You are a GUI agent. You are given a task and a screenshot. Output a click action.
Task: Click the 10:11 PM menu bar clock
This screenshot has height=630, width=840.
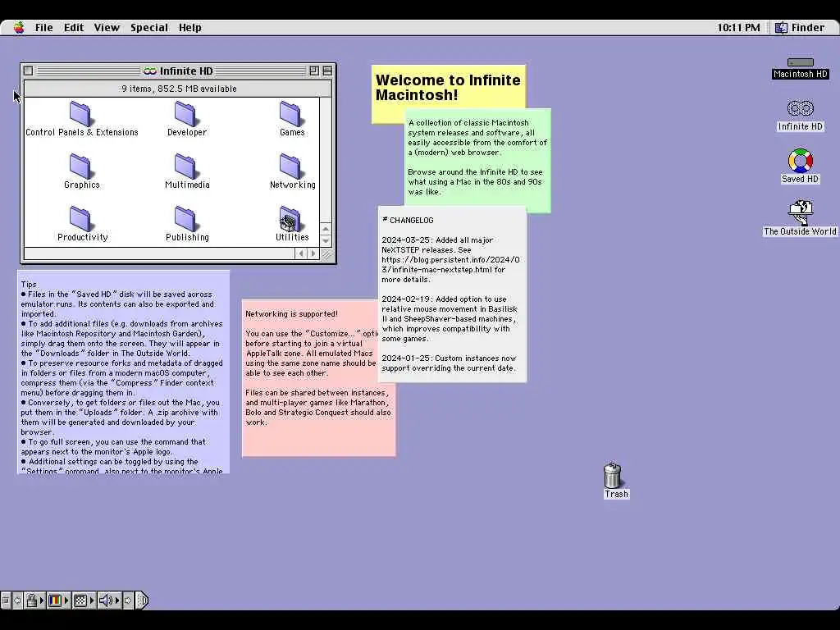coord(738,27)
